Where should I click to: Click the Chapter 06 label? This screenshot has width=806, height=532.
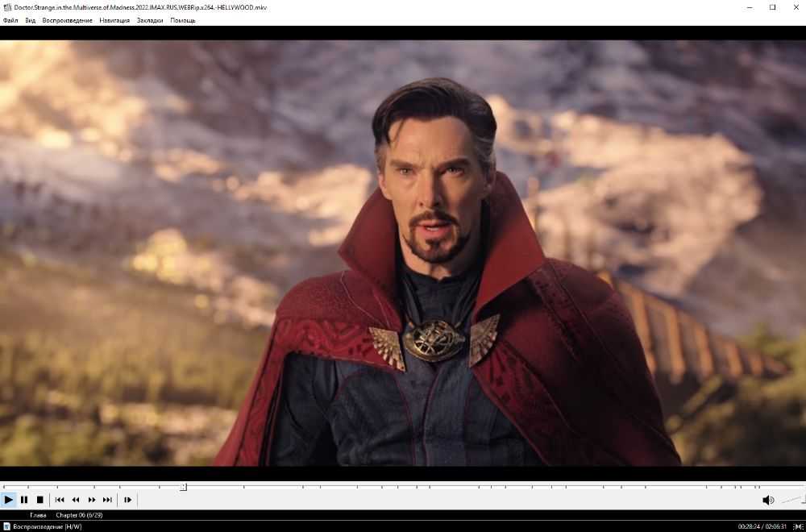click(x=79, y=514)
